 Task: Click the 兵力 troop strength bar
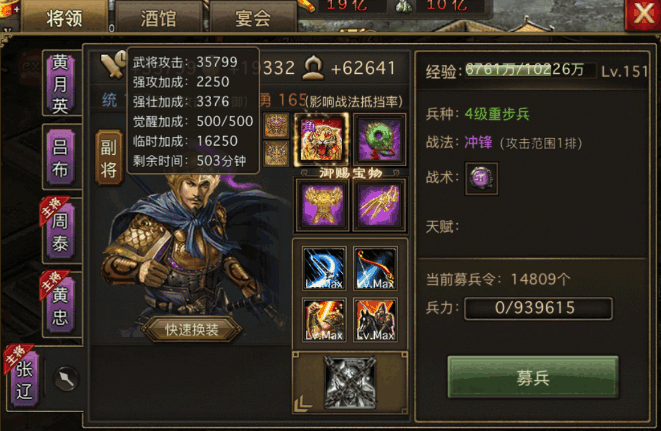538,308
